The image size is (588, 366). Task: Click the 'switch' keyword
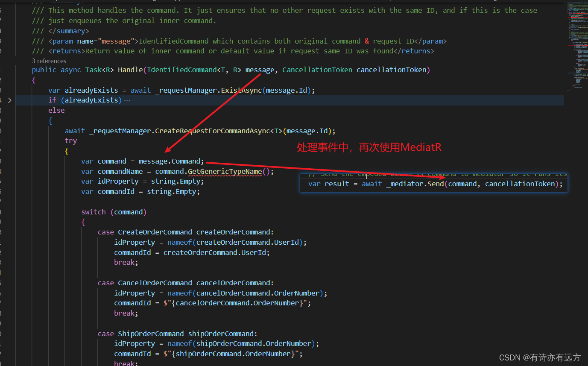94,212
